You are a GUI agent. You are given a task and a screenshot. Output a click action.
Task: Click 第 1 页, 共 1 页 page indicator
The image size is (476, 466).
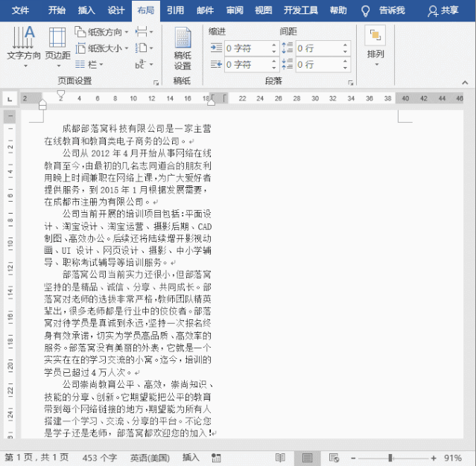click(x=37, y=458)
